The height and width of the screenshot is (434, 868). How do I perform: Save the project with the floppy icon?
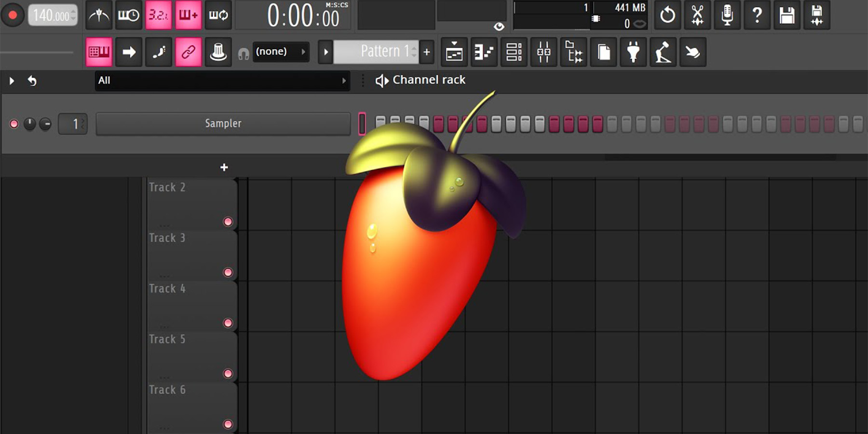coord(787,15)
